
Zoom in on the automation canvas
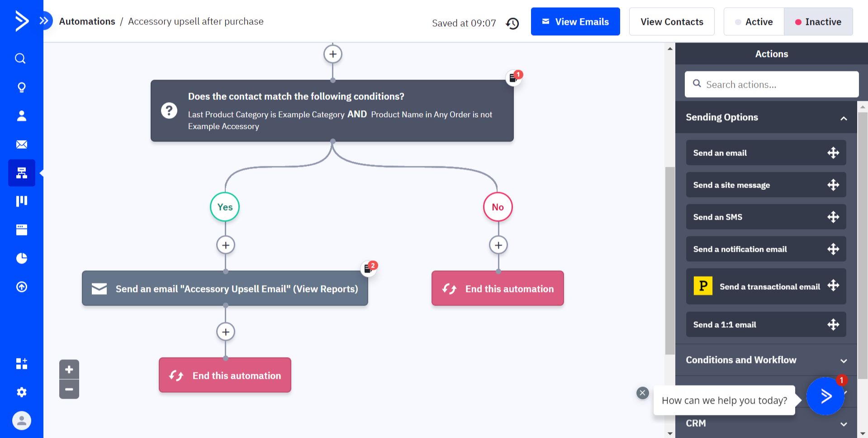[x=69, y=369]
